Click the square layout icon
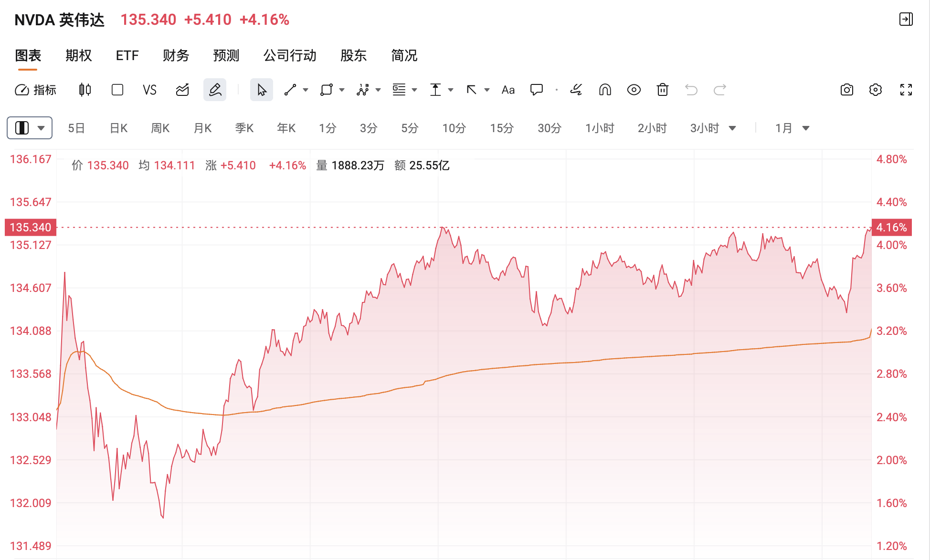Viewport: 930px width, 560px height. click(117, 90)
